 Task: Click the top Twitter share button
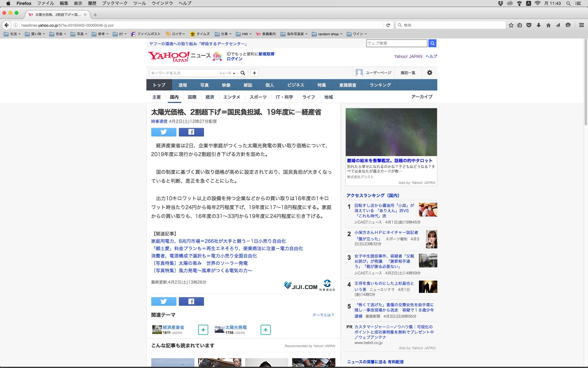tap(164, 132)
